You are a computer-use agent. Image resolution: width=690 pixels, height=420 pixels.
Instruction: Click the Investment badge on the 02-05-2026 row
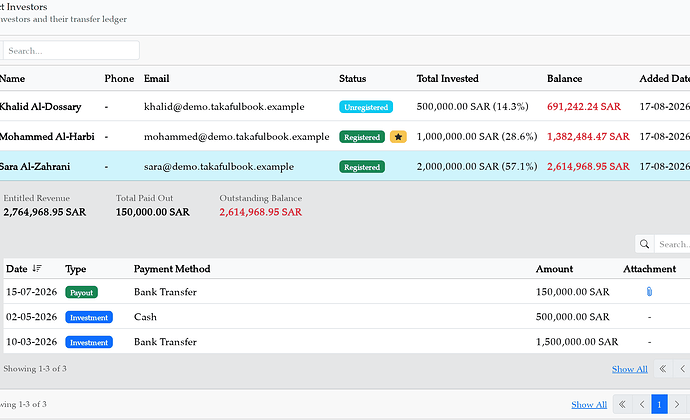[x=89, y=317]
